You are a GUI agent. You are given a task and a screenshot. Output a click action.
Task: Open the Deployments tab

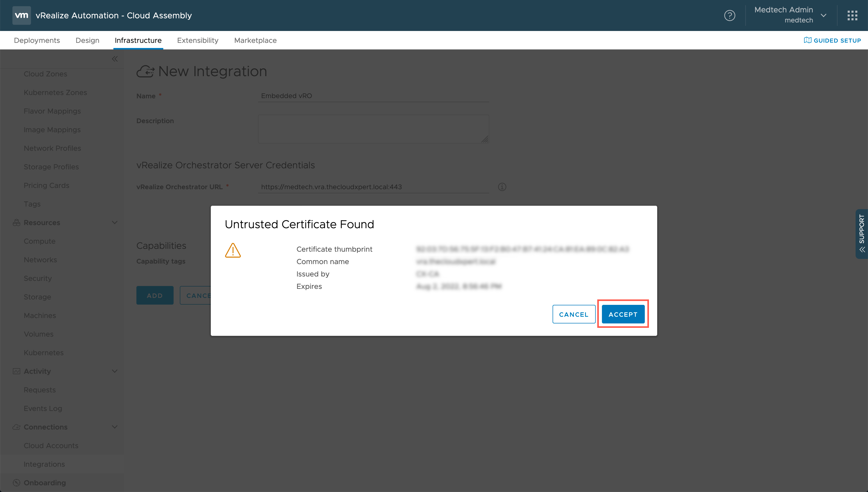37,40
